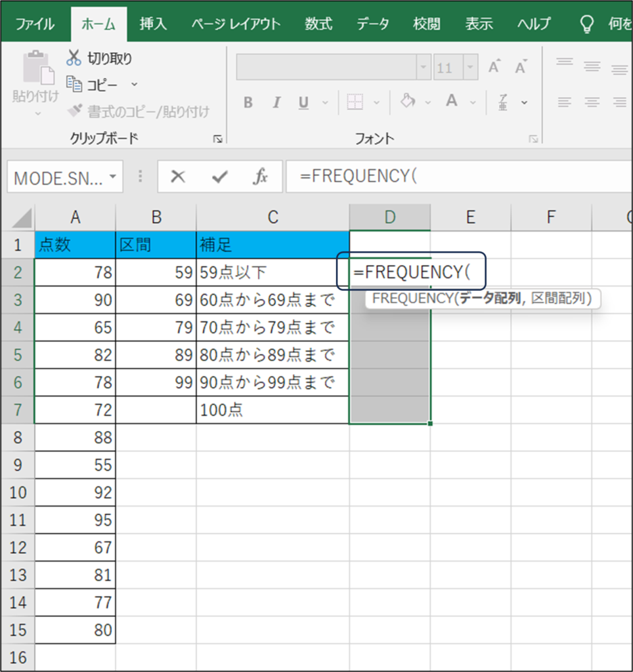The width and height of the screenshot is (633, 672).
Task: Open the border style dropdown arrow
Action: [x=376, y=102]
